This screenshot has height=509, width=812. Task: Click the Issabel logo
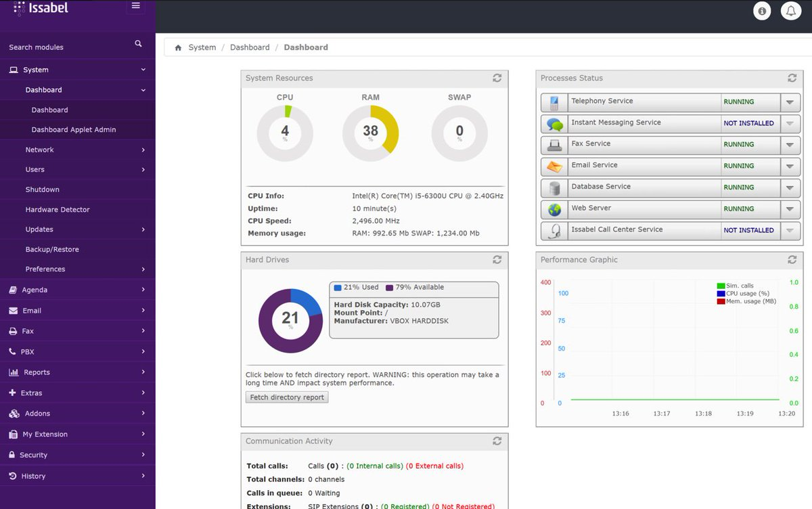pos(41,9)
